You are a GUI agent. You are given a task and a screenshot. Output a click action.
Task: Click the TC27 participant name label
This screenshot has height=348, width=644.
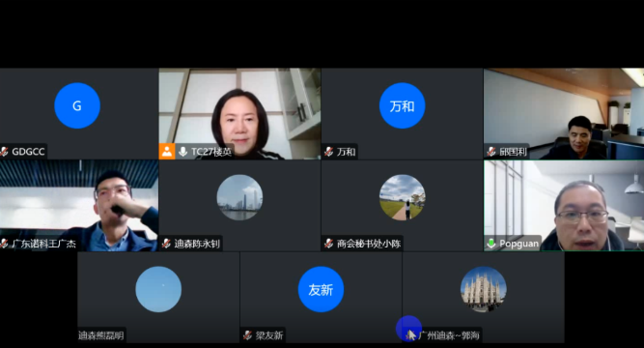pyautogui.click(x=211, y=152)
